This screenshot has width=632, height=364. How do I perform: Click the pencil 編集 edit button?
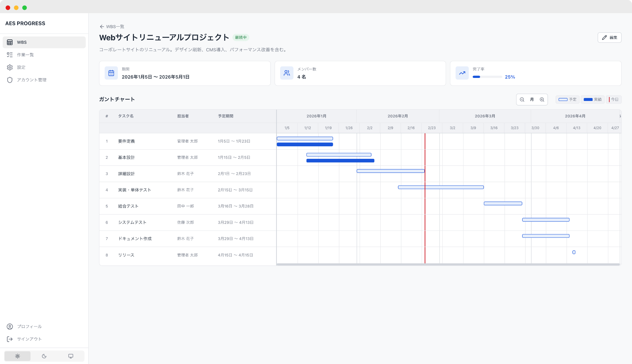tap(609, 37)
